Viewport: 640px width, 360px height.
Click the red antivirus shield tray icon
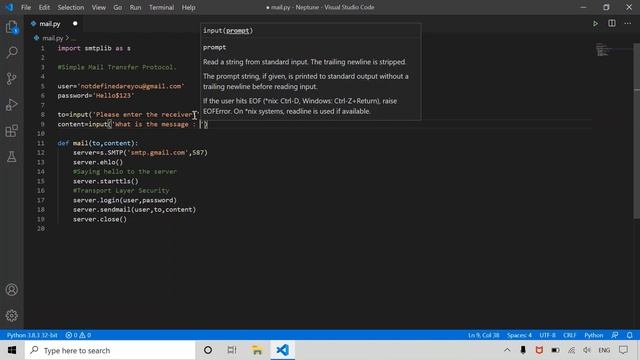click(539, 350)
